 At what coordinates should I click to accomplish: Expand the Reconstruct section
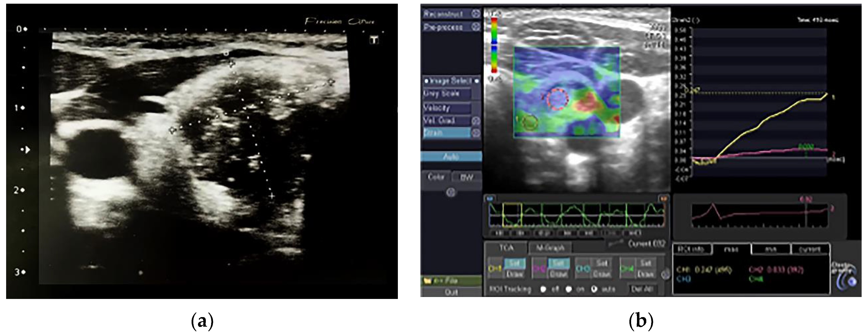(x=443, y=14)
